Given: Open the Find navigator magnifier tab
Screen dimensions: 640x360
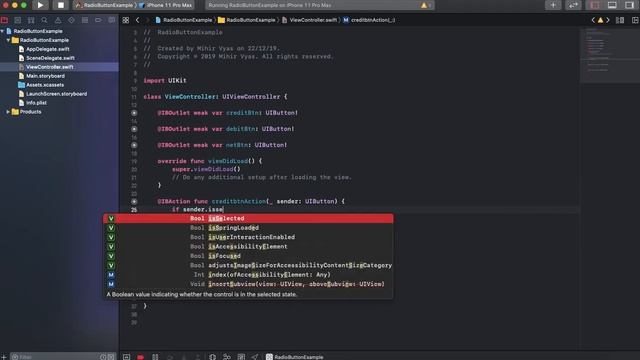Looking at the screenshot, I should click(x=44, y=20).
